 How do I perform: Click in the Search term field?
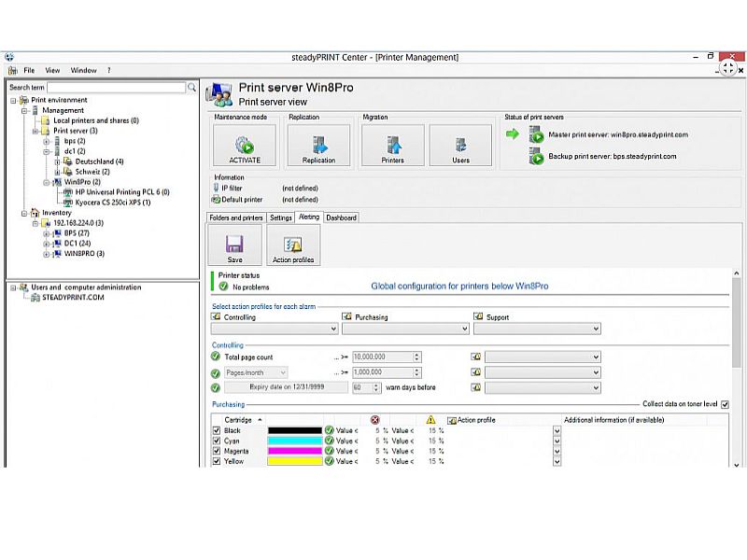(x=117, y=87)
